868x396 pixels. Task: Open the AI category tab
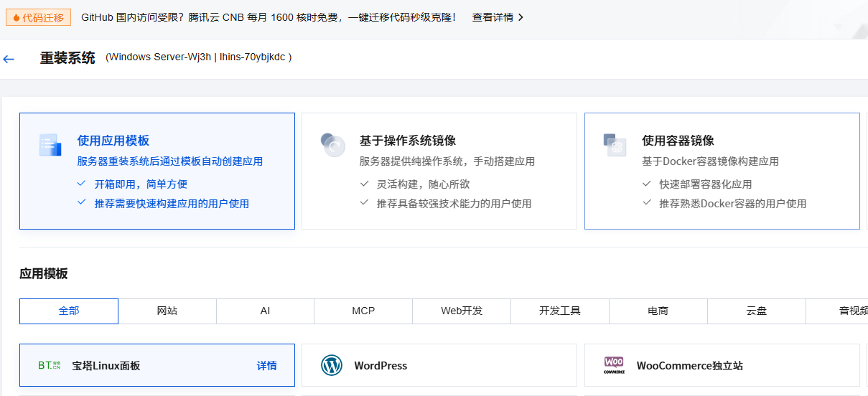(x=265, y=311)
